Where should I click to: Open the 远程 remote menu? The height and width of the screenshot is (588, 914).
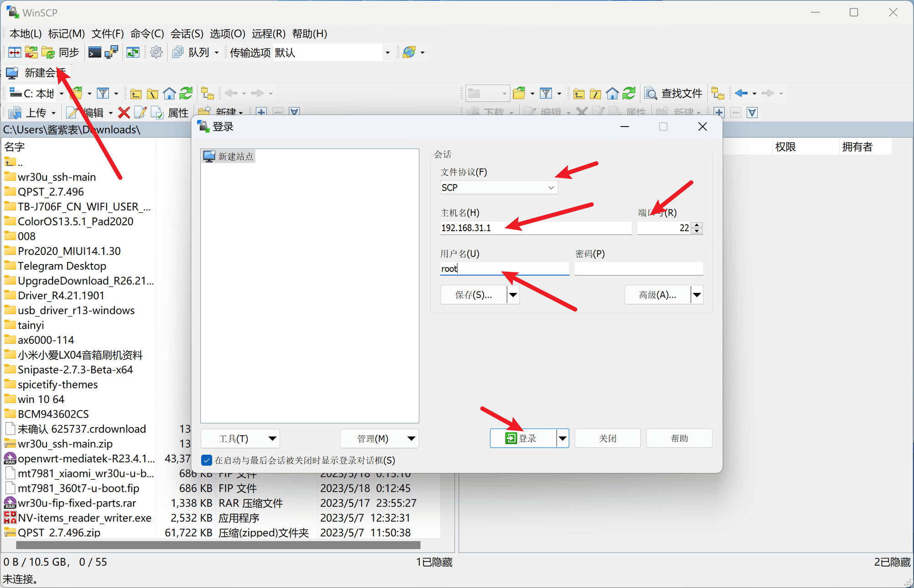269,33
